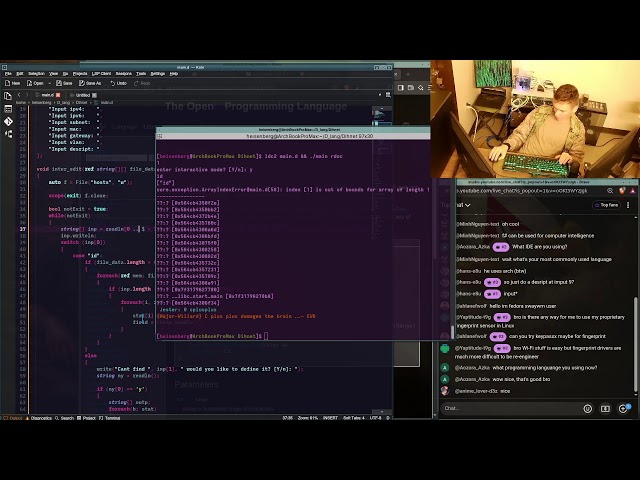Click the green avatar before 'bro Wi-Fi stuff is easy'
The image size is (640, 480).
click(444, 349)
